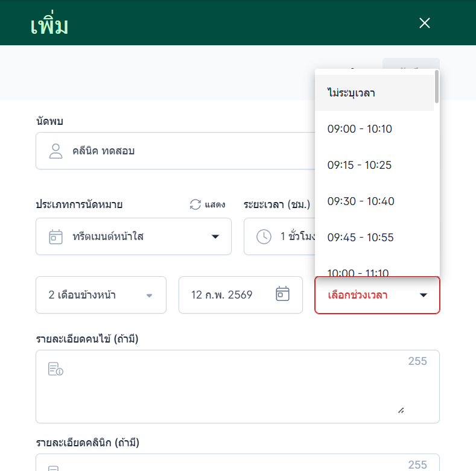Click the refresh icon next to แสดง

[195, 204]
